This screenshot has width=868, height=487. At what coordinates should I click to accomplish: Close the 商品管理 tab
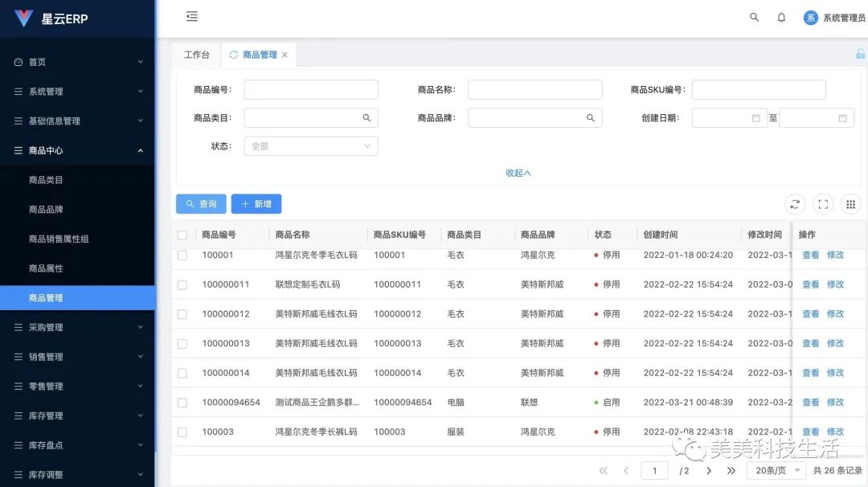coord(285,54)
